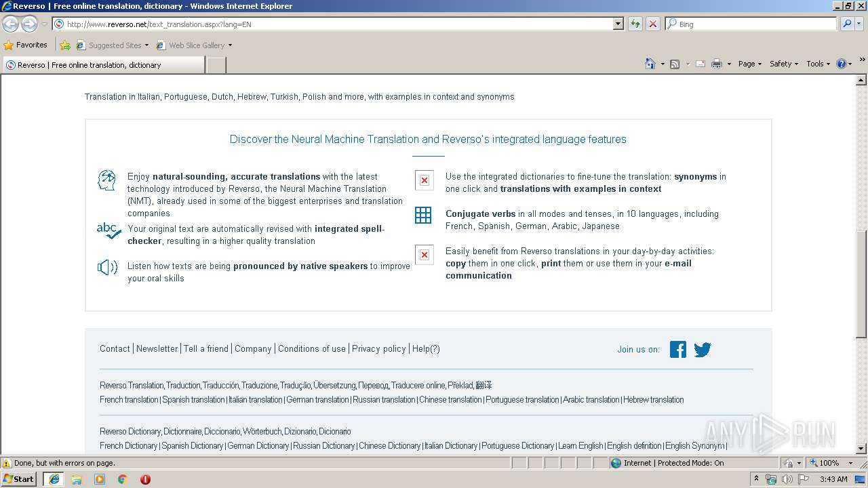Click the Add to Favorites Bar icon
Viewport: 868px width, 488px height.
tap(65, 45)
